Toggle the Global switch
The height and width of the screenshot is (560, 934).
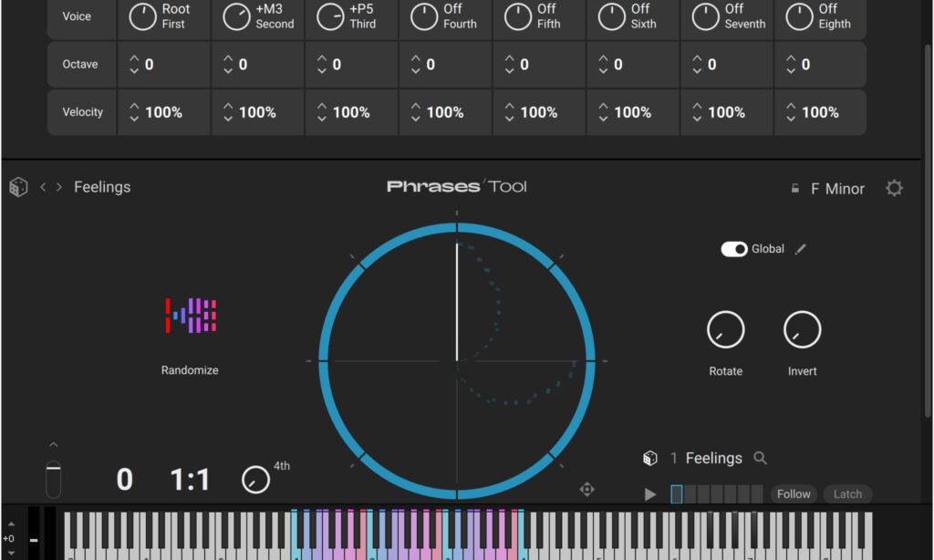pos(733,248)
